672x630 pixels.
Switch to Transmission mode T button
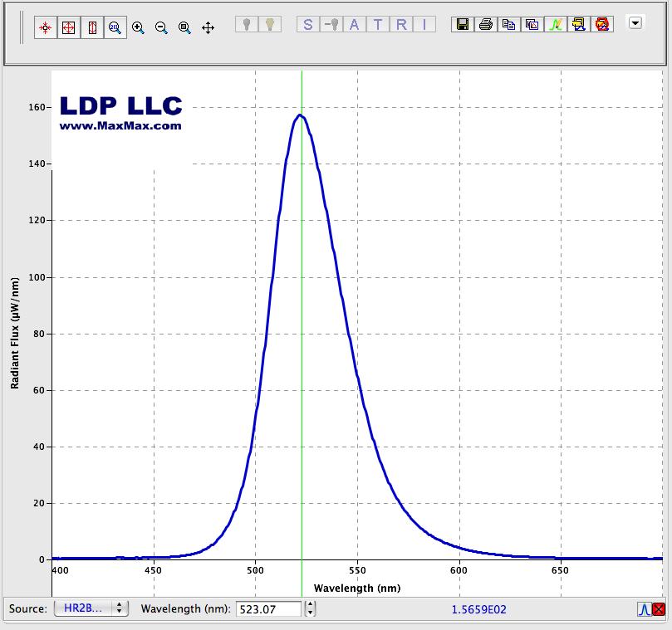378,24
